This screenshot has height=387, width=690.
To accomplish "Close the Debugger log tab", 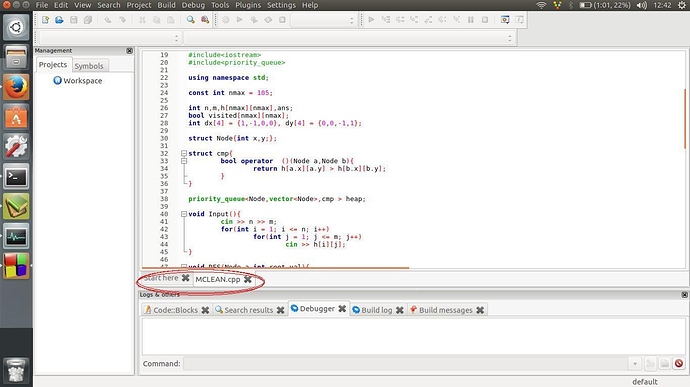I will point(342,309).
